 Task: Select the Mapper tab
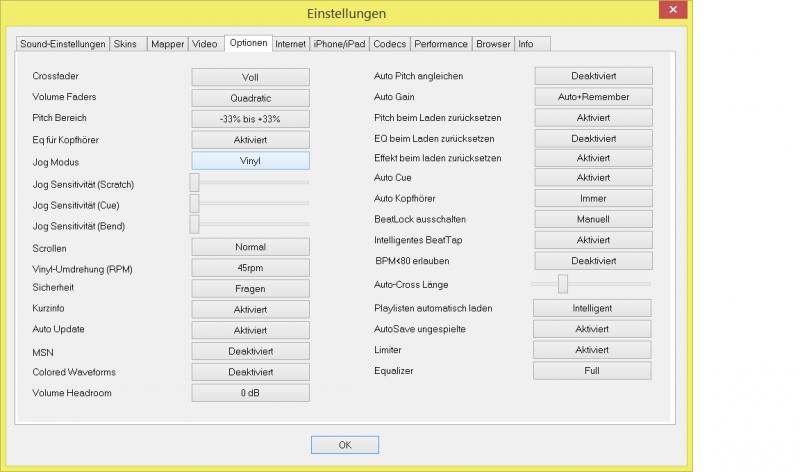[x=167, y=44]
